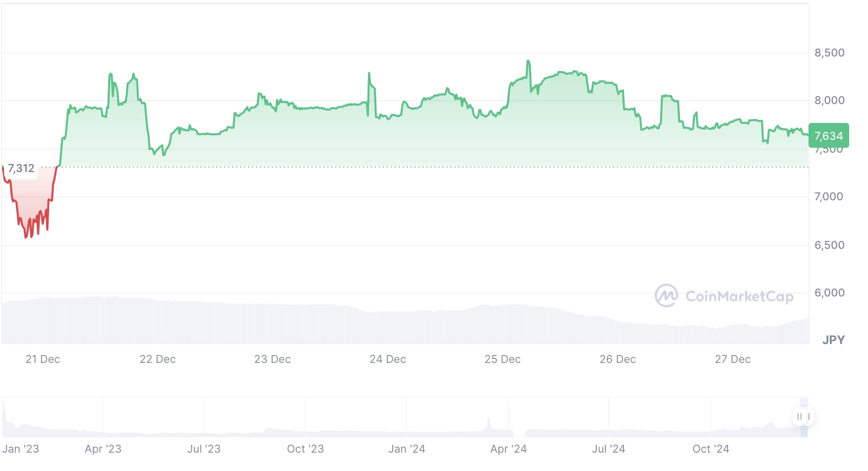Click the 21 Dec date label

click(43, 359)
